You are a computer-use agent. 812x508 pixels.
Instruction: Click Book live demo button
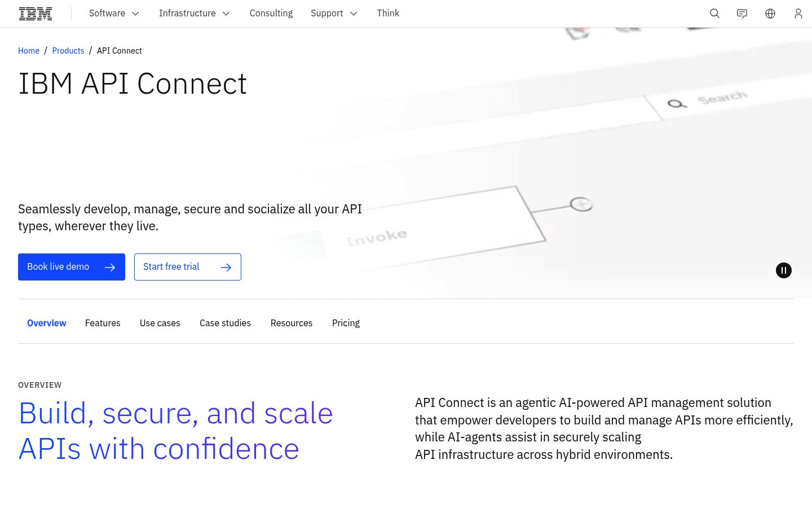coord(72,267)
